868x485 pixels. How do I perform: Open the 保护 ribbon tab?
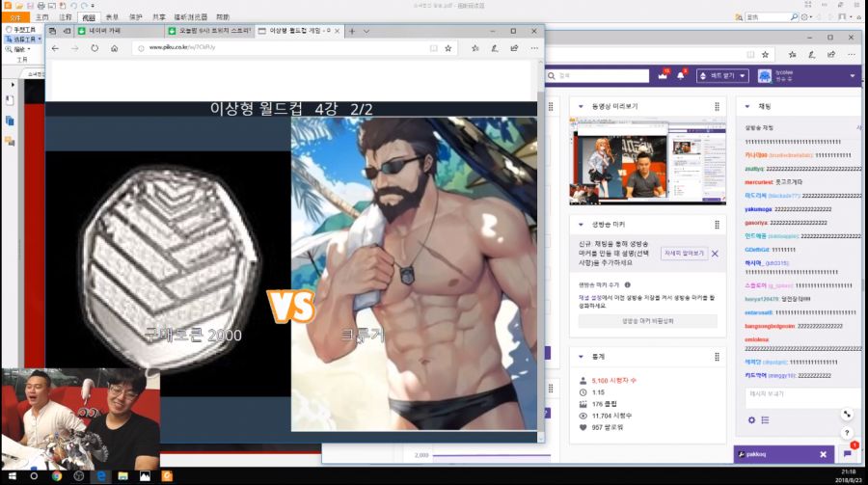(x=136, y=17)
